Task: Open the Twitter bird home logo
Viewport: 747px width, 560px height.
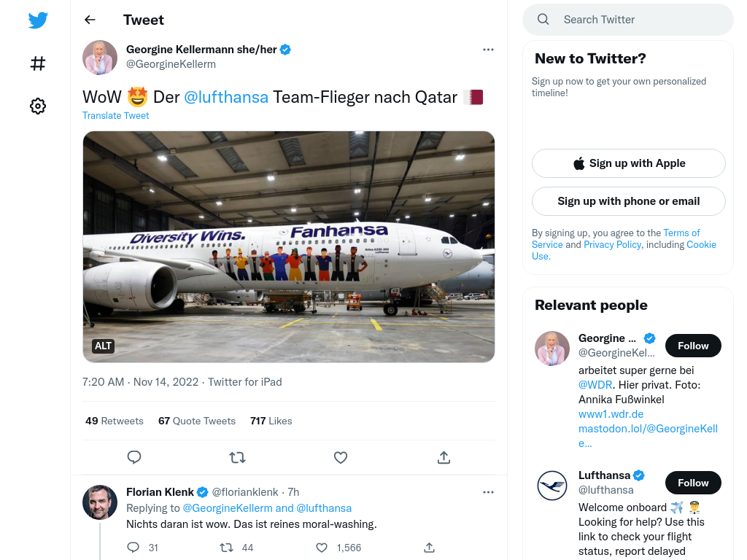Action: (38, 20)
